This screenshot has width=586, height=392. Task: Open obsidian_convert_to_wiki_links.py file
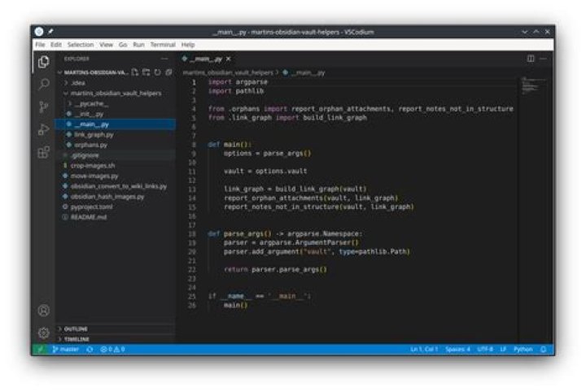click(x=116, y=186)
